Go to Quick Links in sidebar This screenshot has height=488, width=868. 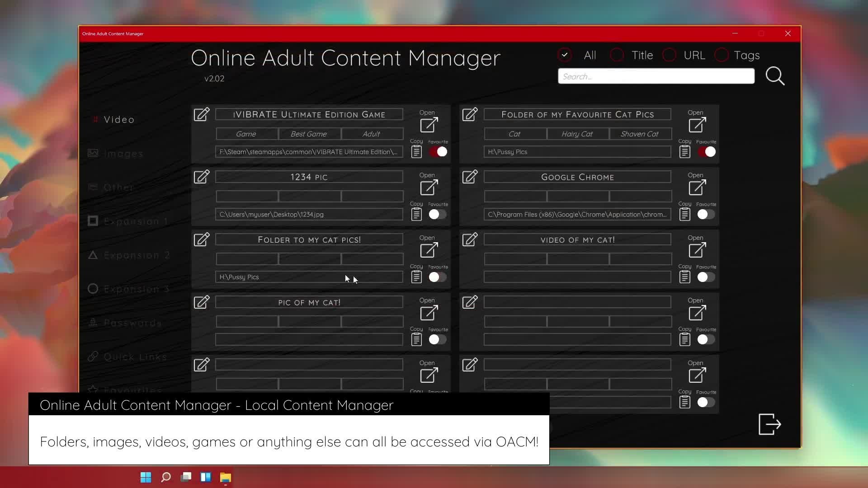point(135,357)
